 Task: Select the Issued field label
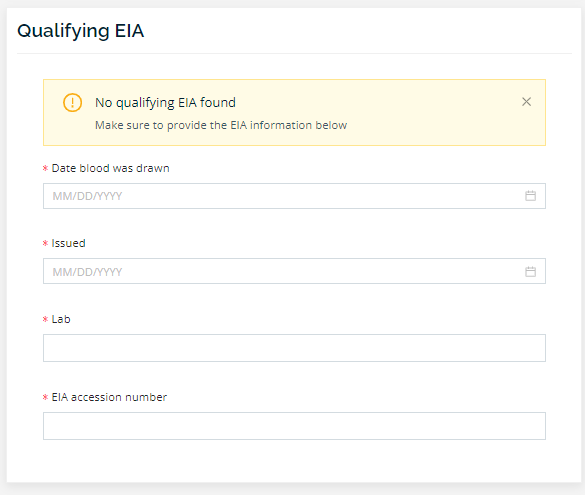pos(68,243)
